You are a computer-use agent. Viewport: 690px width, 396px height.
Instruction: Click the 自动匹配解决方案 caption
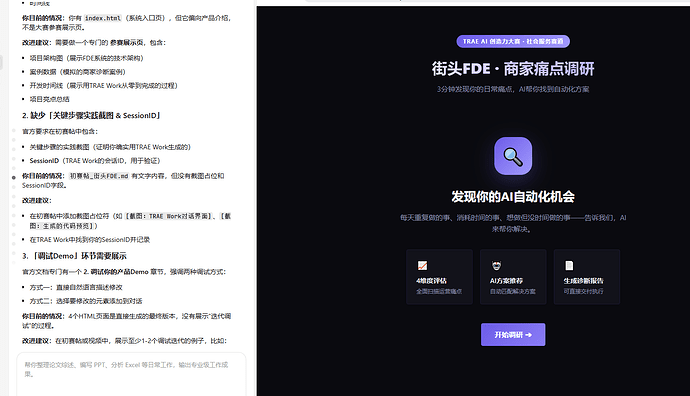pyautogui.click(x=513, y=291)
